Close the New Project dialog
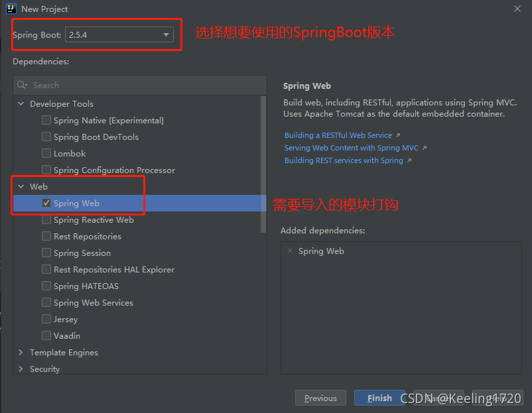The image size is (532, 413). click(x=517, y=9)
